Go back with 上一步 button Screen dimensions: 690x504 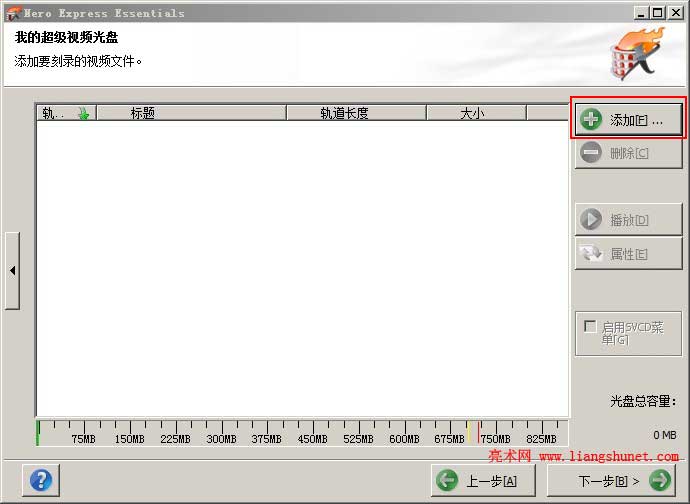point(483,480)
